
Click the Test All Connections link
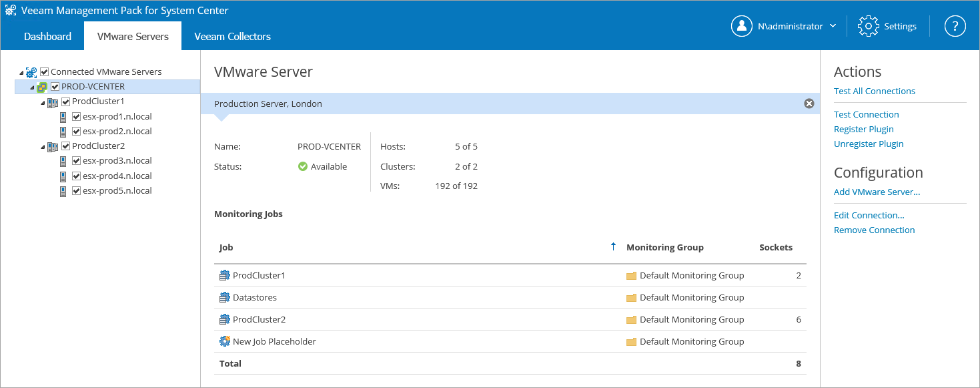[874, 91]
